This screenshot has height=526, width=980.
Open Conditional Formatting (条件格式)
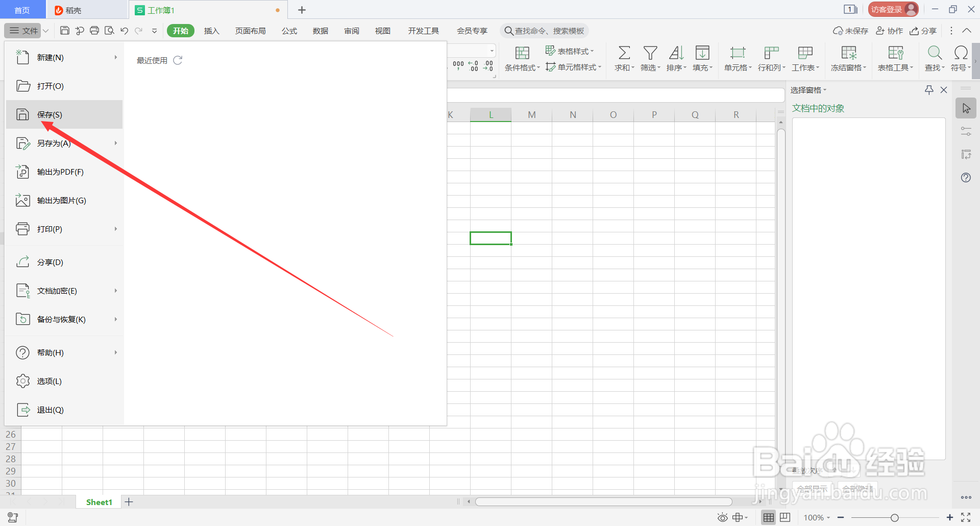(x=522, y=58)
